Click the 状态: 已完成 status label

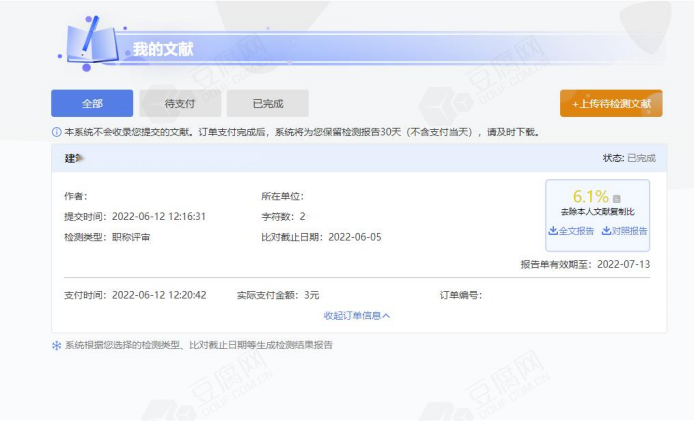[x=628, y=158]
